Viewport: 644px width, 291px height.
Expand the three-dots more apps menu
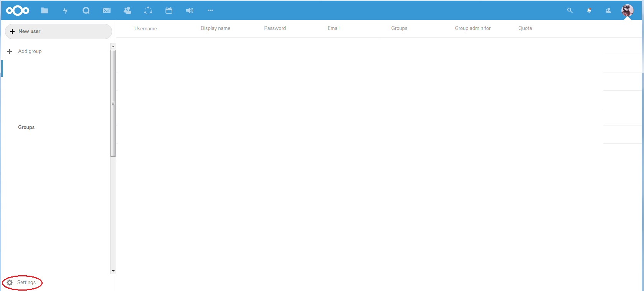[x=210, y=10]
